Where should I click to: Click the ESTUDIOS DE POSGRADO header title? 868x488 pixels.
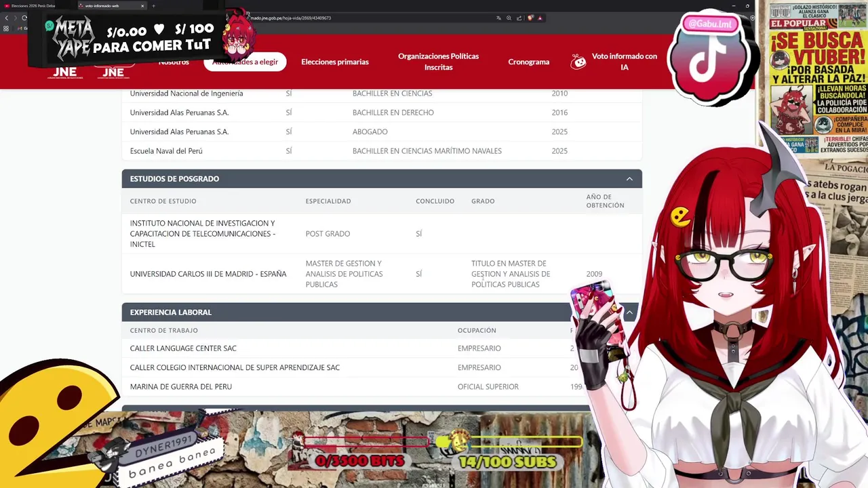[174, 179]
